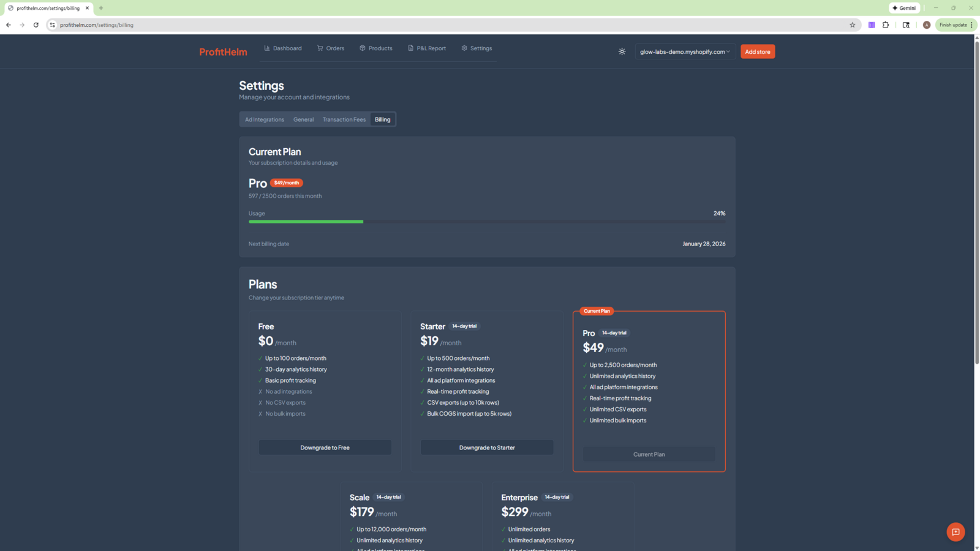Open the media/cast toolbar icon
Screen dimensions: 980x551
coord(906,25)
